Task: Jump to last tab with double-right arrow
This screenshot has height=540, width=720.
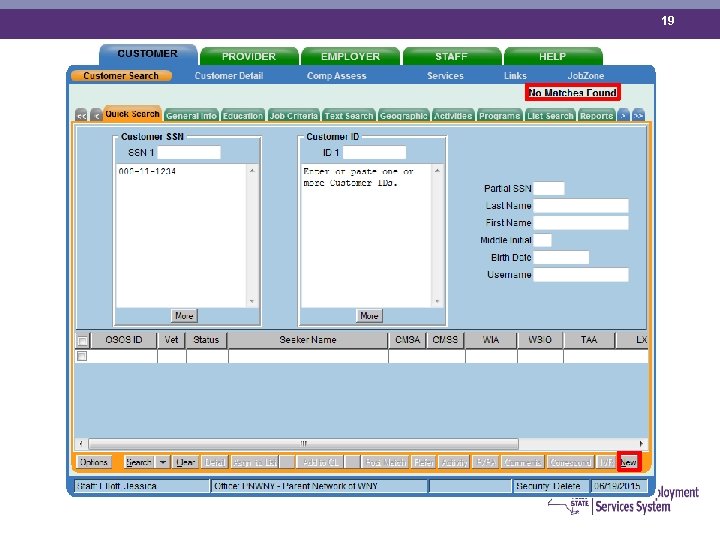Action: coord(638,115)
